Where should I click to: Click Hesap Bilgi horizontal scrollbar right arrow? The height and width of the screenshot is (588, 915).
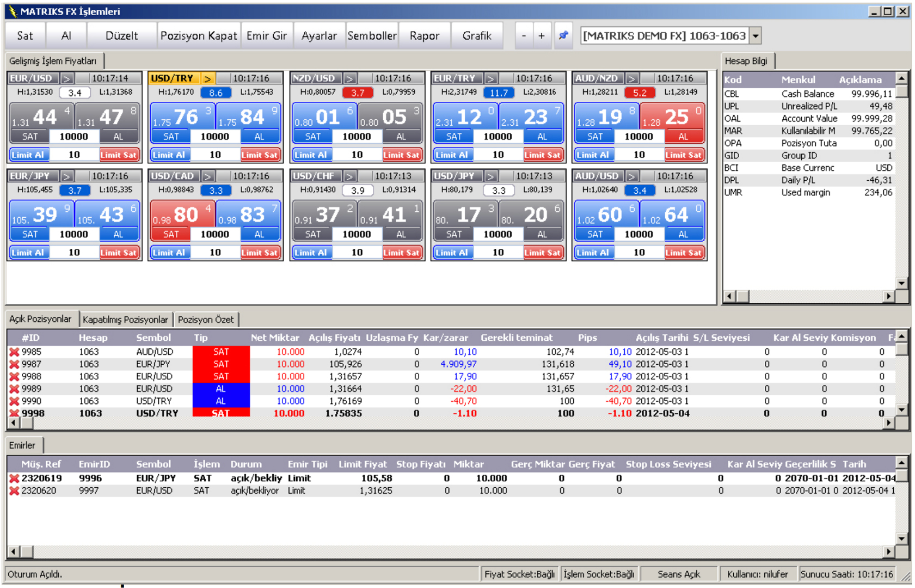coord(889,296)
